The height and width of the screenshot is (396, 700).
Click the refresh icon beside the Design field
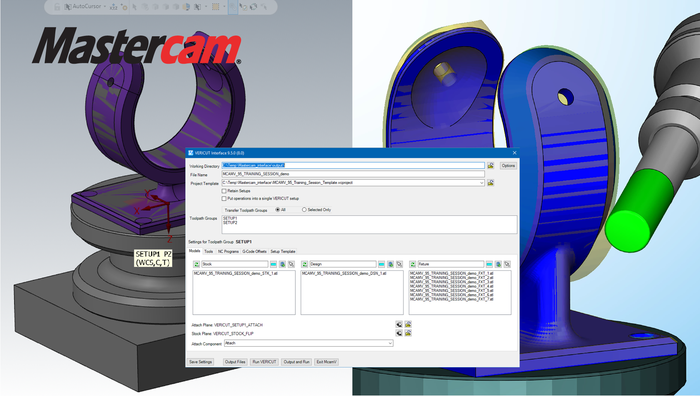(304, 264)
